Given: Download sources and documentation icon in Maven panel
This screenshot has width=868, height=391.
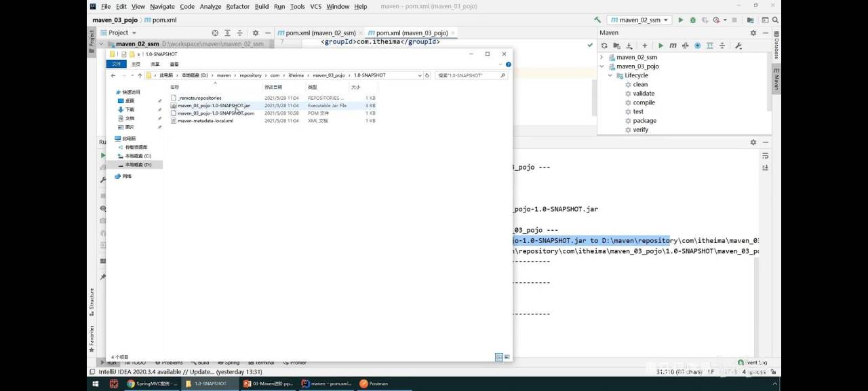Looking at the screenshot, I should 629,45.
